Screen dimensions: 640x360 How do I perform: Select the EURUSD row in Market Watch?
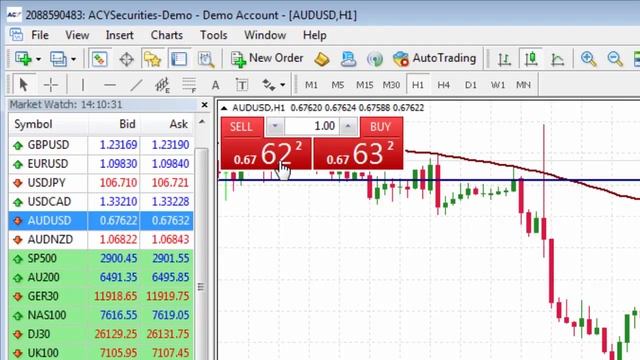(x=101, y=164)
